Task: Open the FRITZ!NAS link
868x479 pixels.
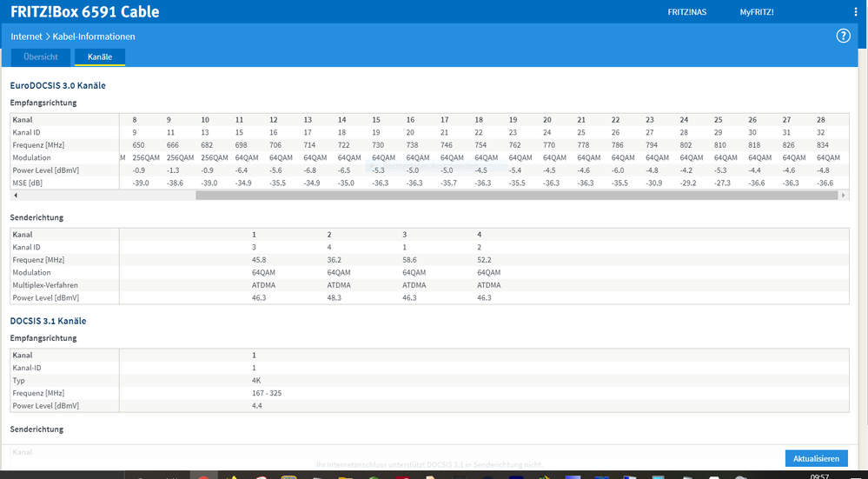Action: click(687, 11)
